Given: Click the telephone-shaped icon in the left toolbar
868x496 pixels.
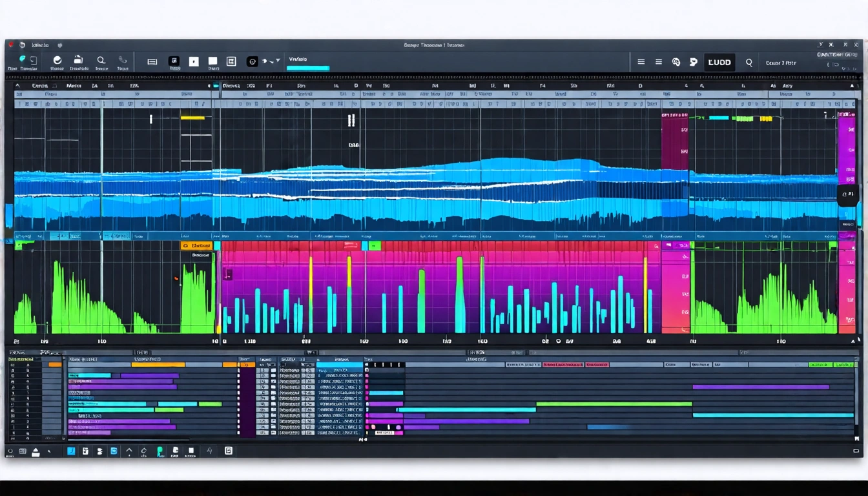Looking at the screenshot, I should click(122, 60).
